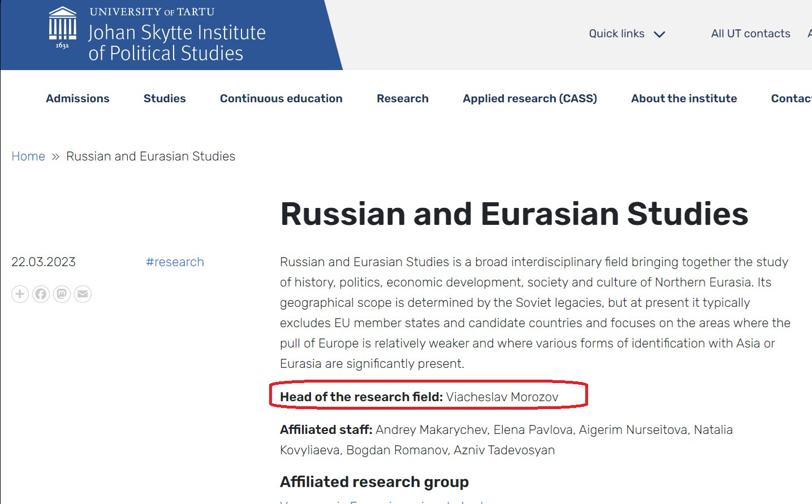Click the chevron next to Quick links
The width and height of the screenshot is (812, 504).
pos(659,34)
